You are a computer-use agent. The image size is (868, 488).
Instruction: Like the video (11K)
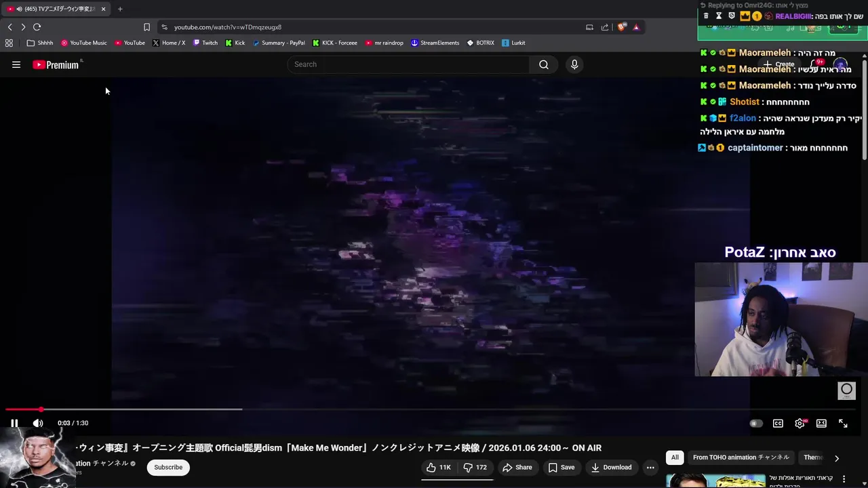(438, 467)
